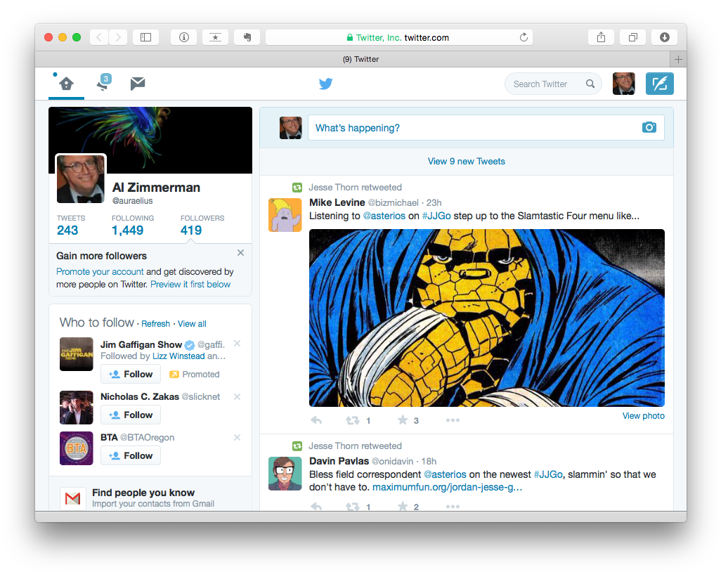Open Safari Downloads arrow button
The height and width of the screenshot is (572, 728).
(664, 37)
